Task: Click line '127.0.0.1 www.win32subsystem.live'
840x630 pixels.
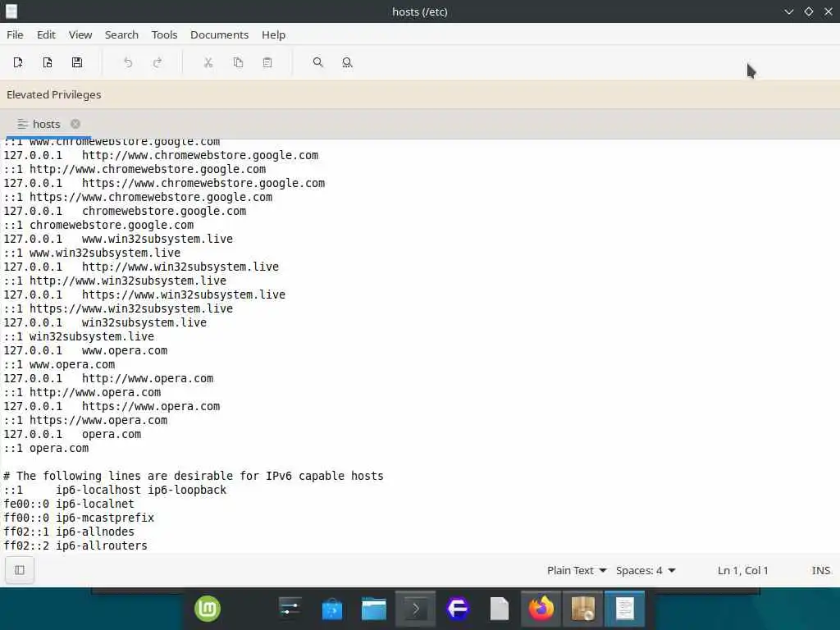Action: click(x=118, y=239)
